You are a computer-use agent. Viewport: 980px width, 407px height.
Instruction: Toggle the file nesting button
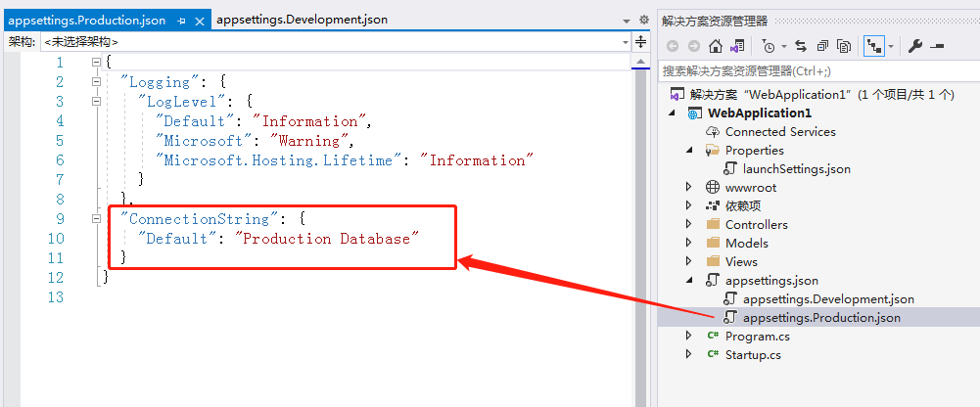point(873,46)
